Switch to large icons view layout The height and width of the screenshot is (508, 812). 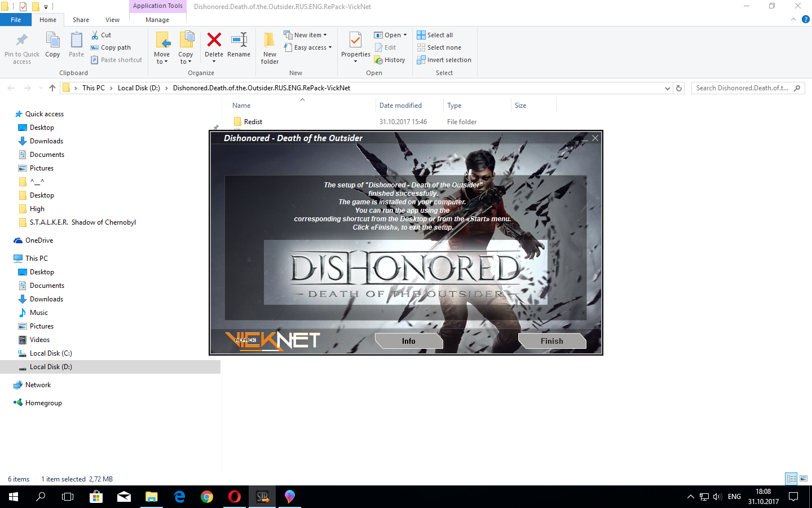pyautogui.click(x=804, y=479)
